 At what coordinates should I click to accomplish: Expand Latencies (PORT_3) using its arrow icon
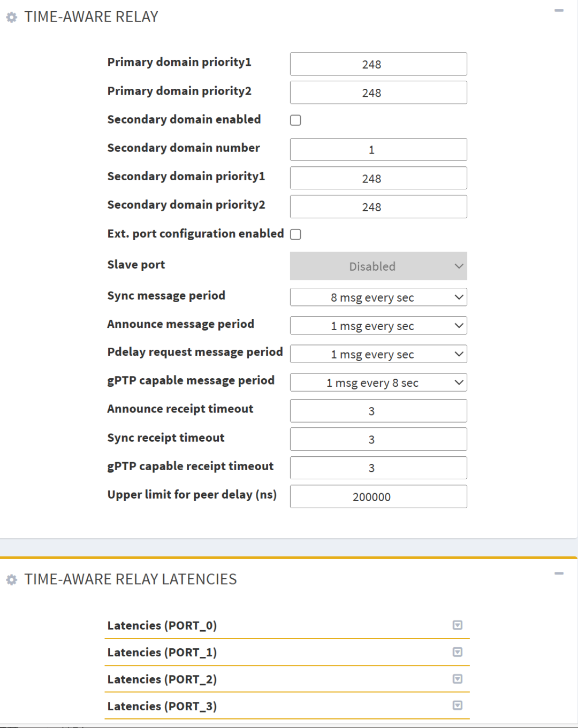(457, 706)
